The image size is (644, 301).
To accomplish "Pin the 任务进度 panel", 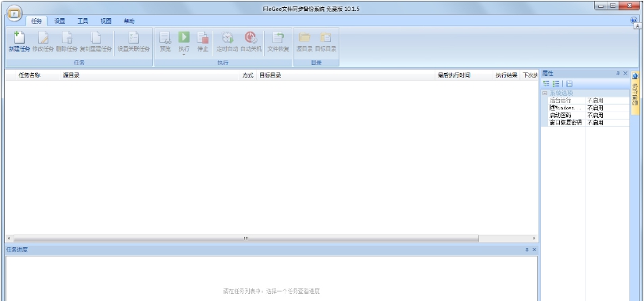I will pyautogui.click(x=527, y=250).
